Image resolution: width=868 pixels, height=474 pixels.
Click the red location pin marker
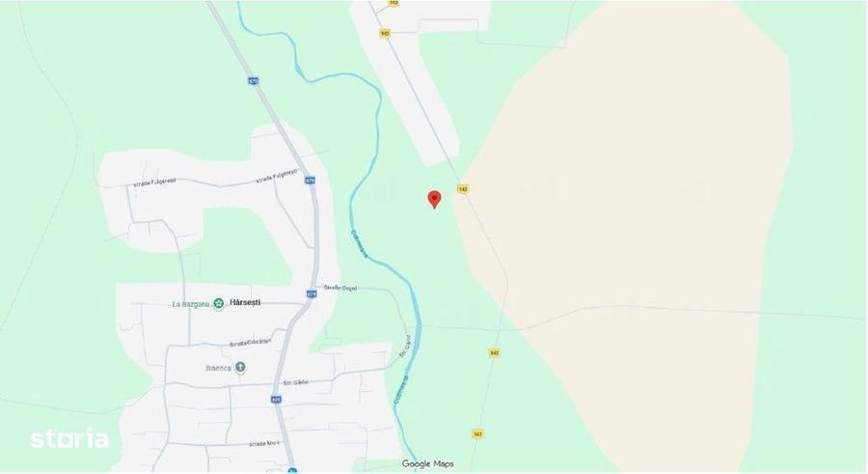tap(435, 199)
